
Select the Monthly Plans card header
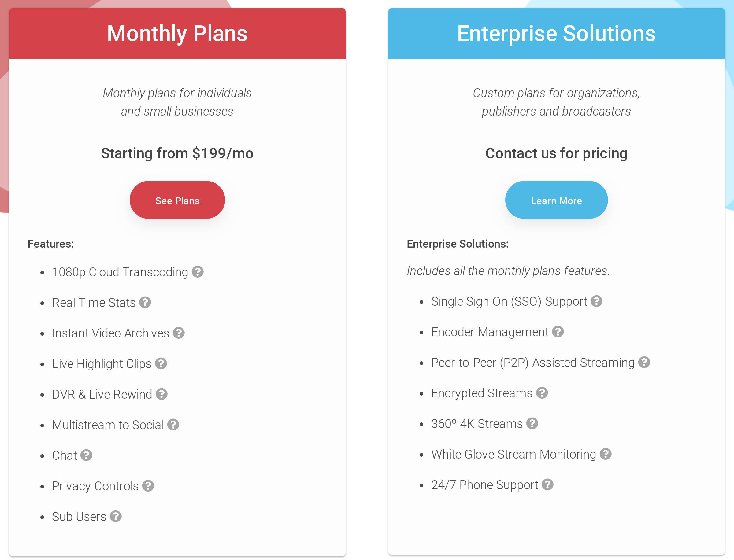[177, 34]
